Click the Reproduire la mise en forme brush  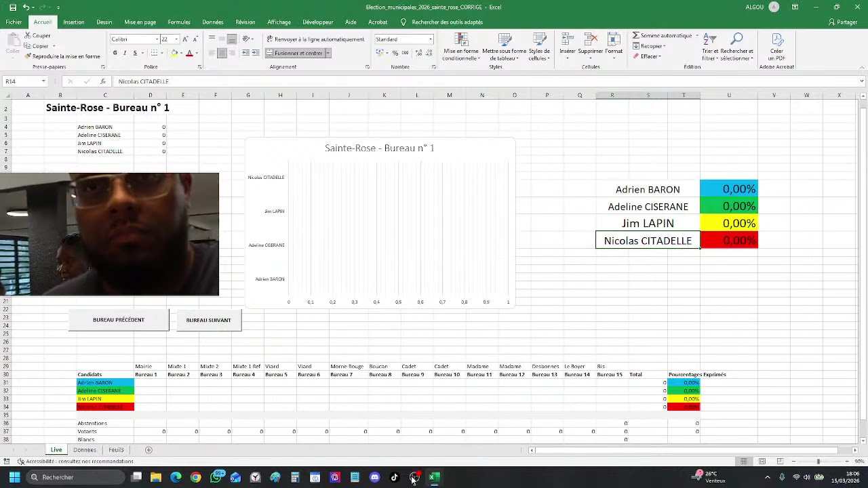click(28, 56)
